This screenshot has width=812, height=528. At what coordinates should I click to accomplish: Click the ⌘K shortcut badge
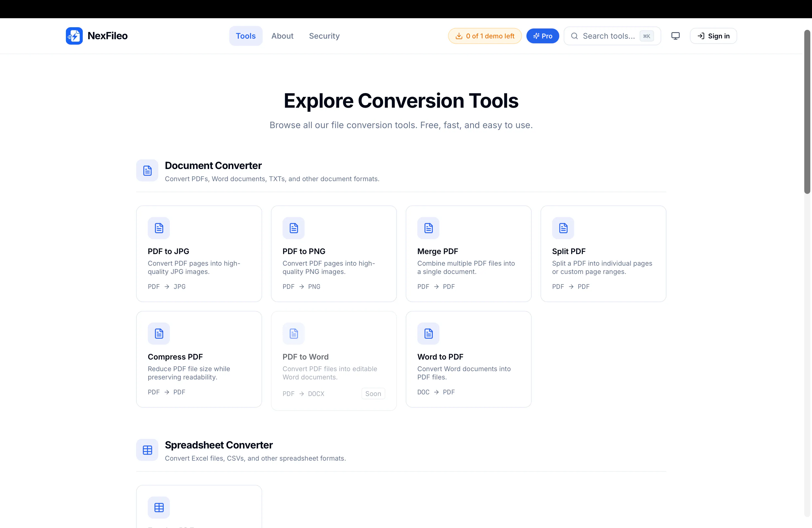(x=647, y=36)
